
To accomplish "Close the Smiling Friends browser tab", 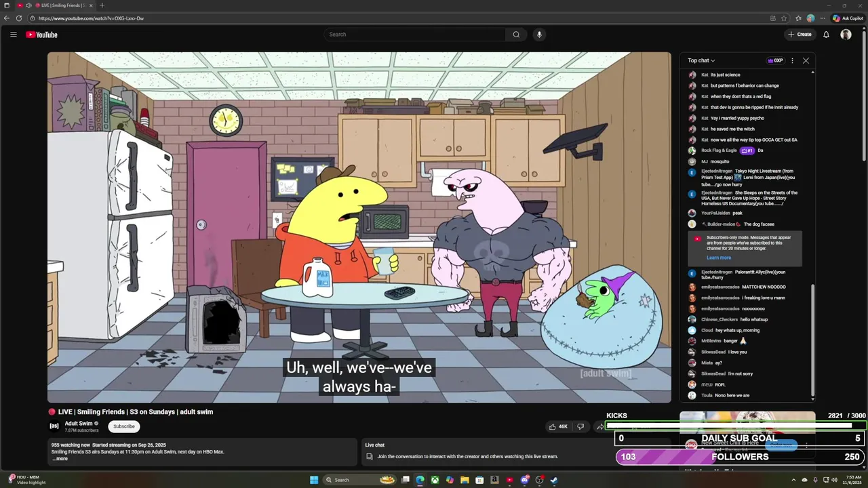I will pyautogui.click(x=91, y=5).
